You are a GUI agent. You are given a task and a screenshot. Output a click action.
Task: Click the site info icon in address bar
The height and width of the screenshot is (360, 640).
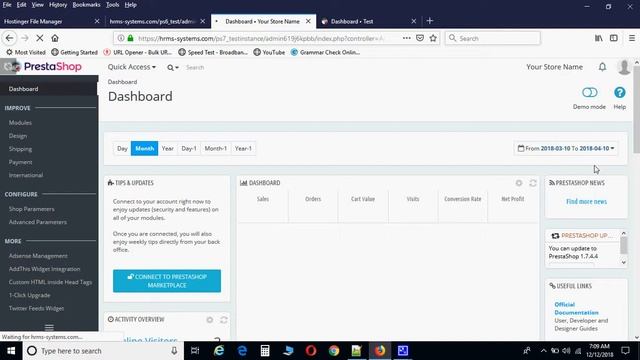pyautogui.click(x=121, y=38)
